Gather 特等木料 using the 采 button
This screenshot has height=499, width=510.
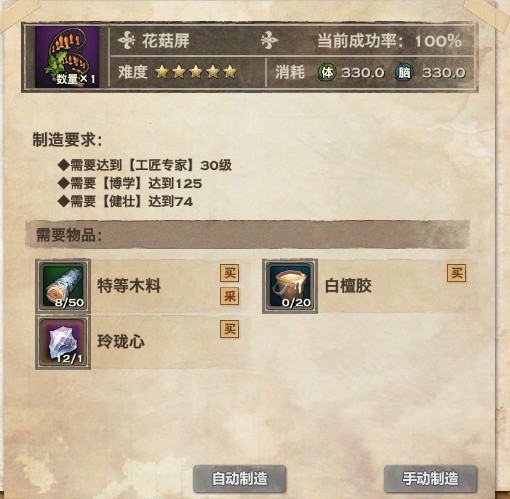(230, 296)
